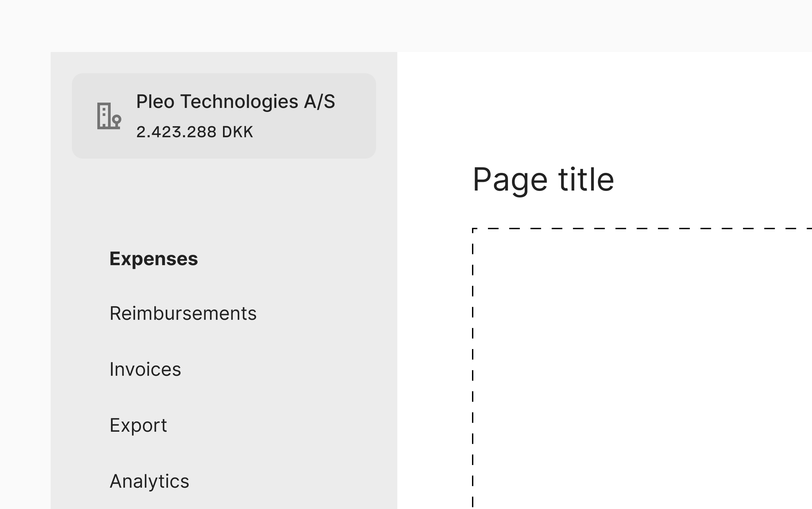Select Expenses in the sidebar
The width and height of the screenshot is (812, 509).
[154, 259]
